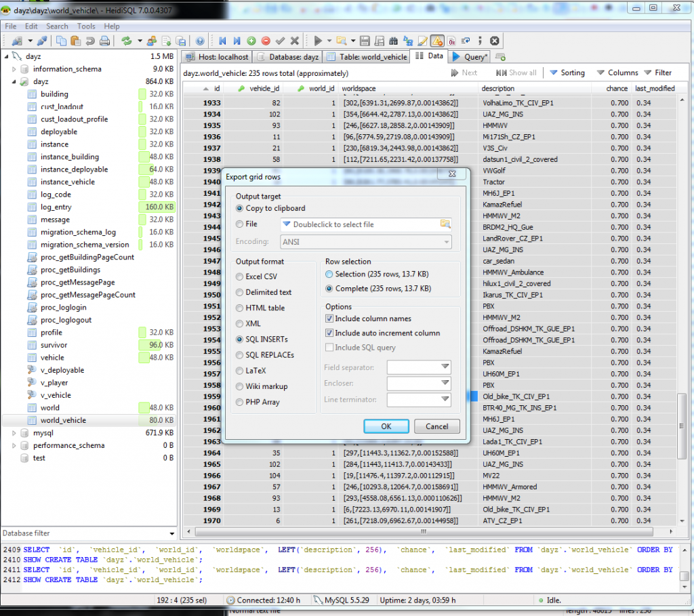This screenshot has height=616, width=694.
Task: Go to first row using blue arrow icon
Action: 222,41
